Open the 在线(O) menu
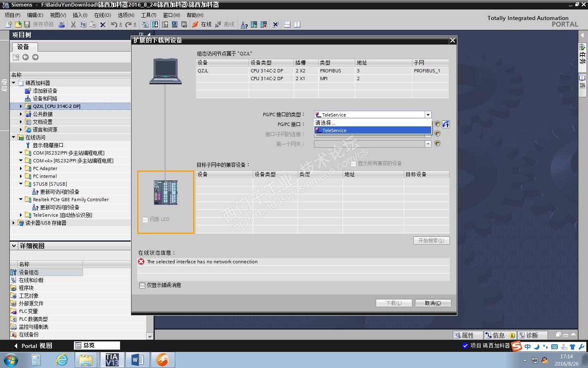The width and height of the screenshot is (588, 368). pyautogui.click(x=102, y=15)
